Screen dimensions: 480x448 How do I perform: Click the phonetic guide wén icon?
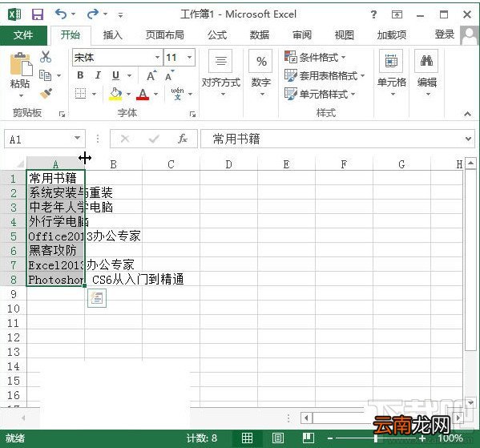178,94
